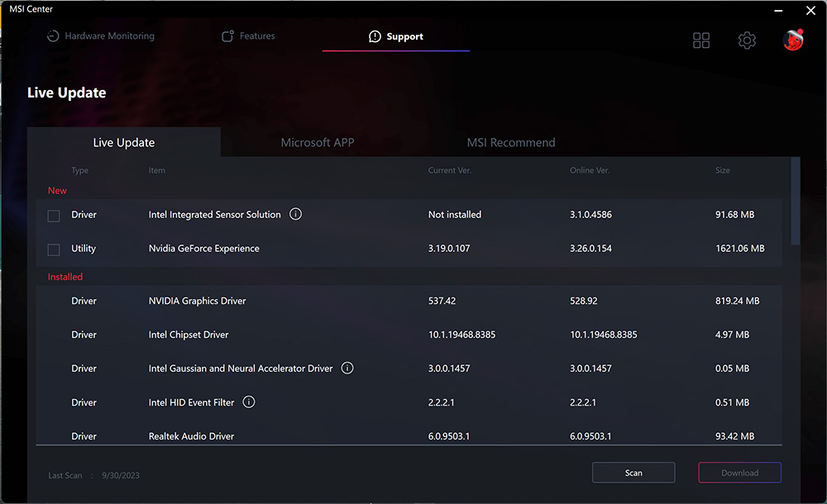
Task: Click the Download button
Action: [x=739, y=473]
